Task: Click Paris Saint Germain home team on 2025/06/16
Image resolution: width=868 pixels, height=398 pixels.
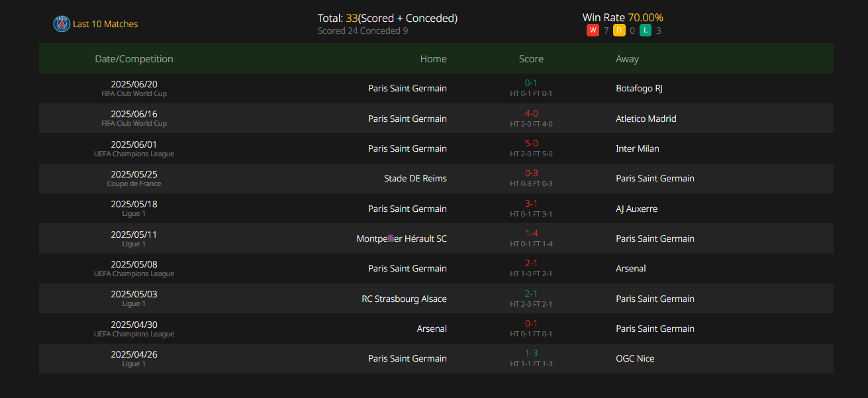Action: coord(407,119)
